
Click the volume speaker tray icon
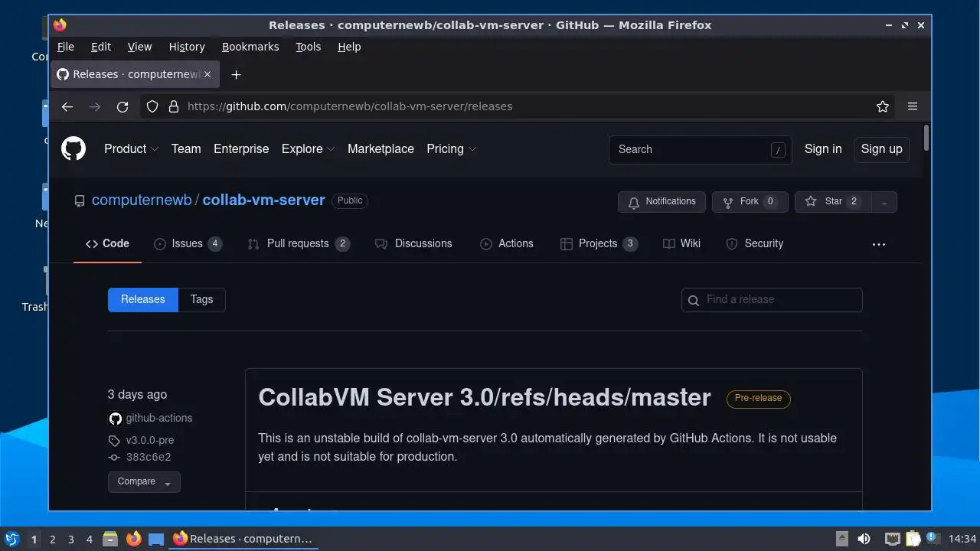864,539
